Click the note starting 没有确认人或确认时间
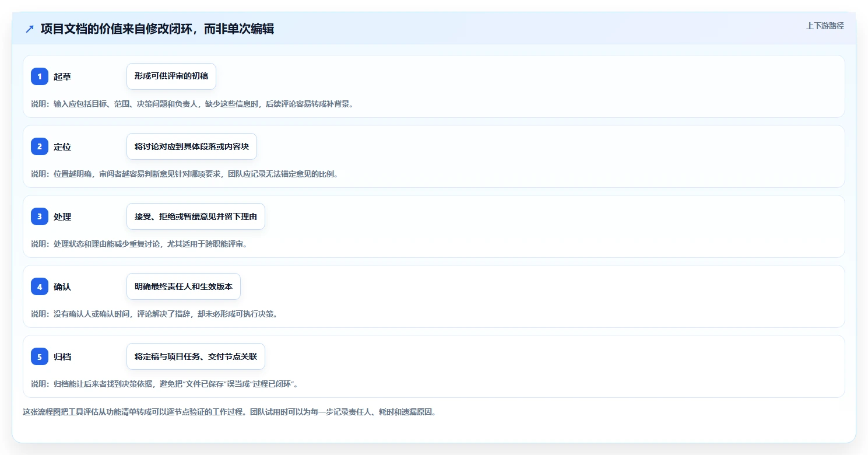868x455 pixels. pos(154,314)
